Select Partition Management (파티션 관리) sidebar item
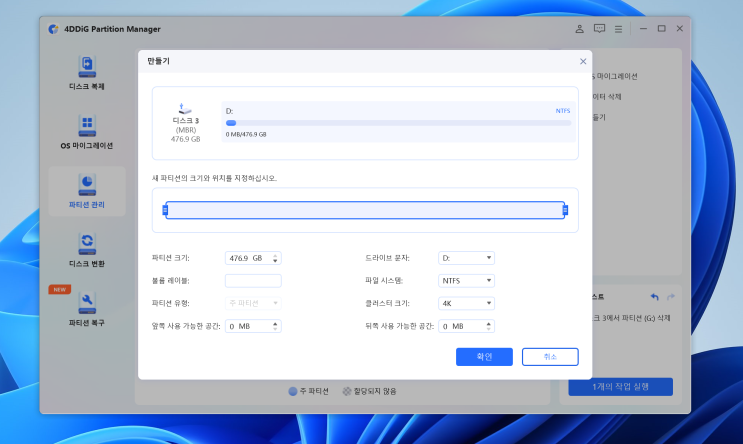The image size is (743, 444). click(x=87, y=191)
